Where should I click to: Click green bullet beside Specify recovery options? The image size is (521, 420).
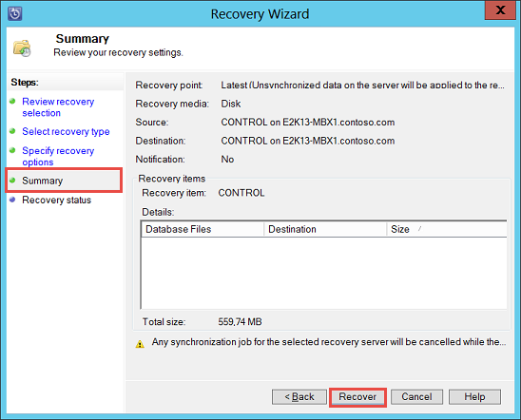12,150
